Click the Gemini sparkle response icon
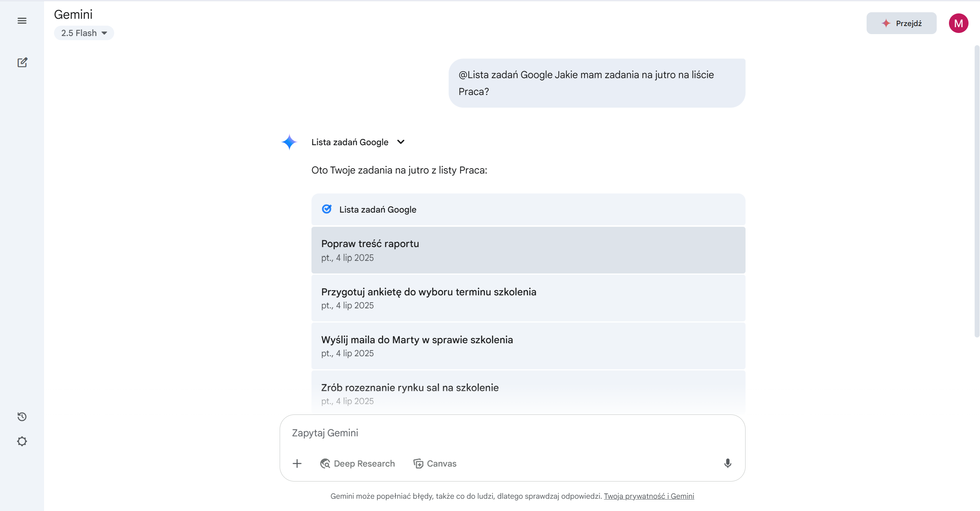 coord(289,142)
